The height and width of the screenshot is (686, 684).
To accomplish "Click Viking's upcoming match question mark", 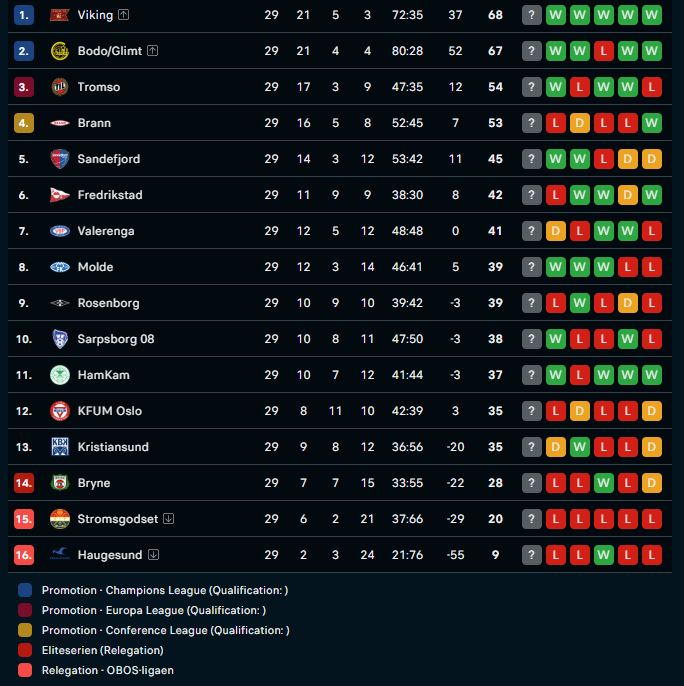I will (x=532, y=15).
